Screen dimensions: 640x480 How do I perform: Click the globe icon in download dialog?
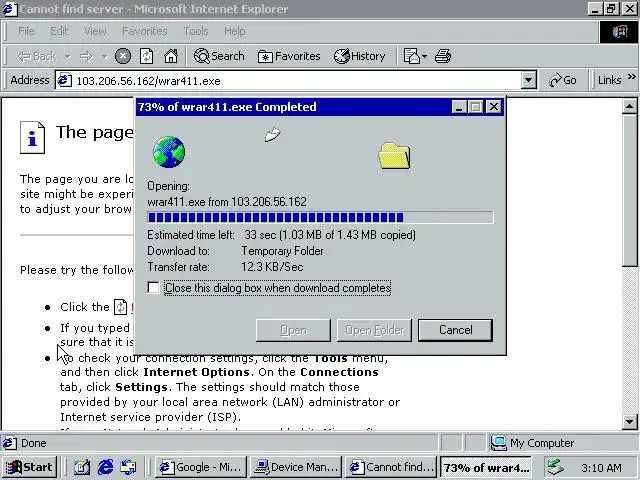tap(169, 152)
